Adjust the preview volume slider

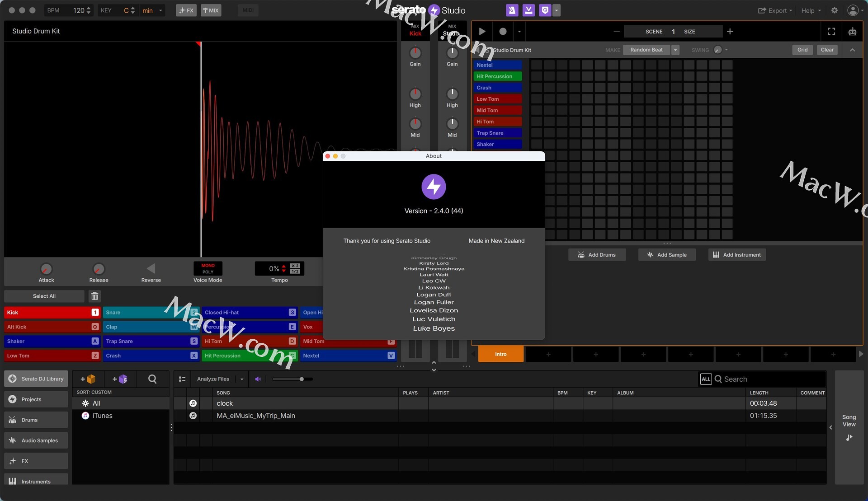(x=302, y=379)
